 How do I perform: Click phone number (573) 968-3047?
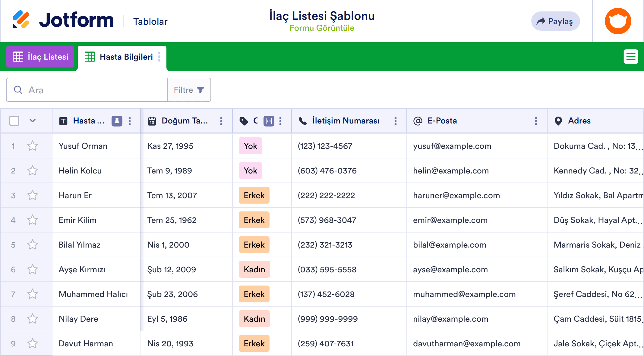click(327, 220)
